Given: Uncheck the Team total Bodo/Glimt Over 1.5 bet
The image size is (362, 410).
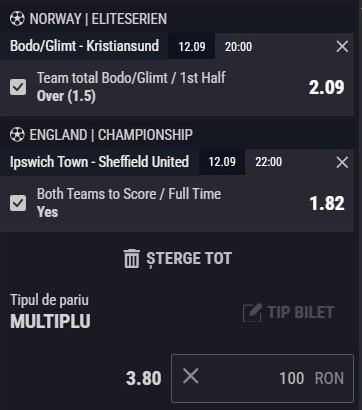Looking at the screenshot, I should tap(18, 87).
